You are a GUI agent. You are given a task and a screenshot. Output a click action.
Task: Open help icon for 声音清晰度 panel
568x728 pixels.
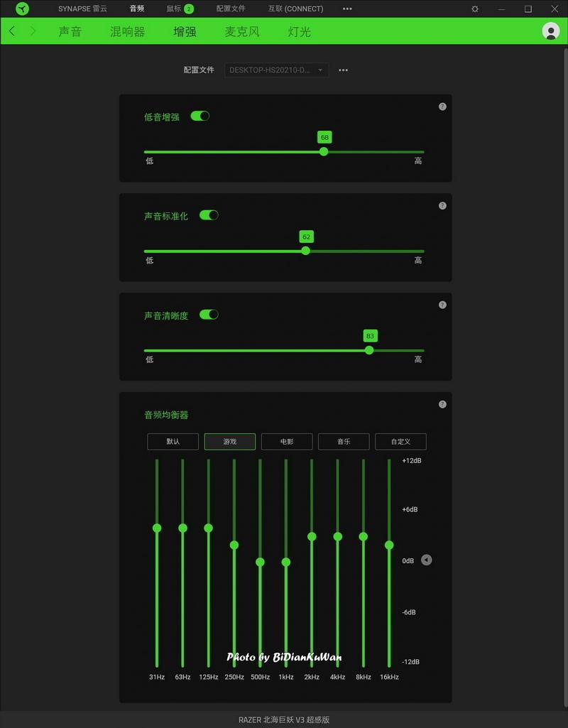click(x=442, y=305)
